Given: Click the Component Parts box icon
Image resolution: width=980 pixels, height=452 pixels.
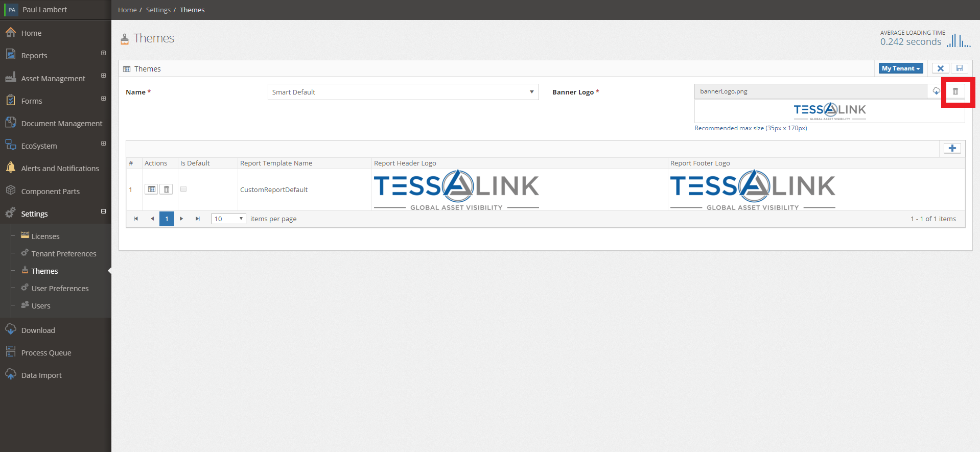Looking at the screenshot, I should pos(11,191).
